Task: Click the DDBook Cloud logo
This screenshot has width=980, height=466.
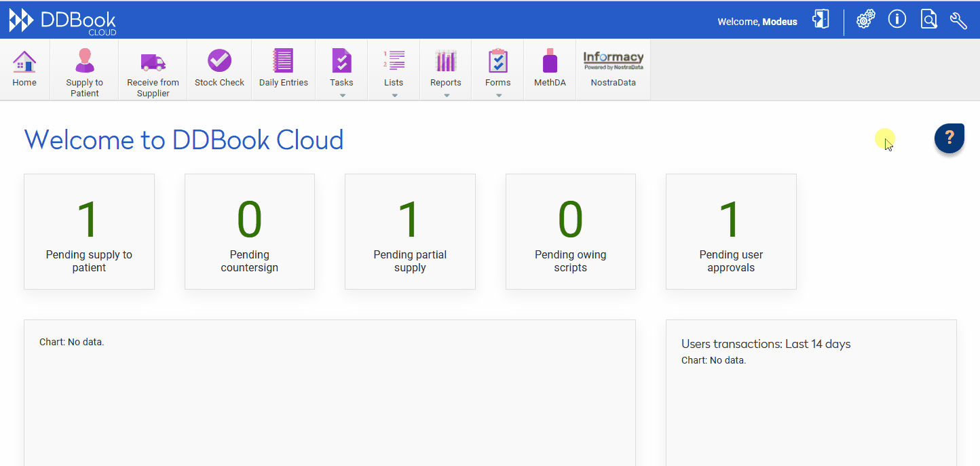Action: click(62, 20)
